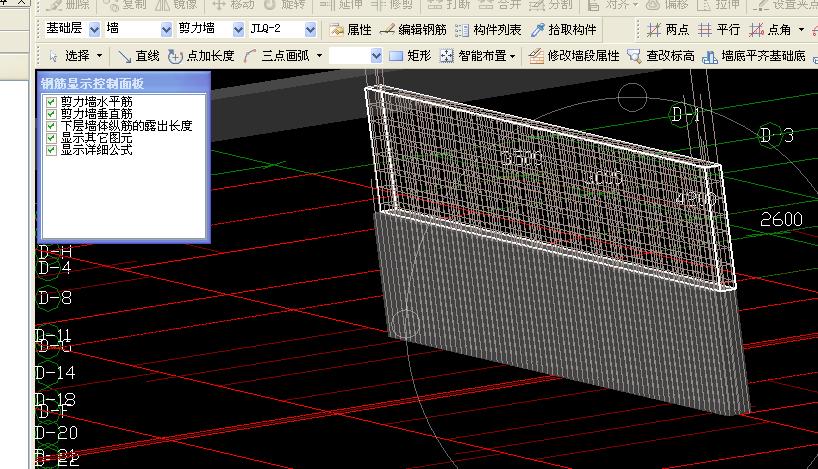Open the 基础层 floor dropdown
Viewport: 818px width, 469px height.
[94, 30]
